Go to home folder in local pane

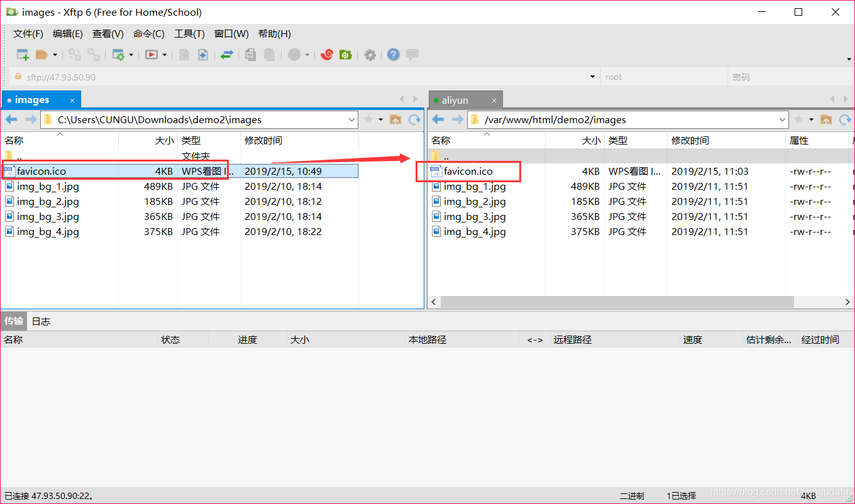click(395, 119)
